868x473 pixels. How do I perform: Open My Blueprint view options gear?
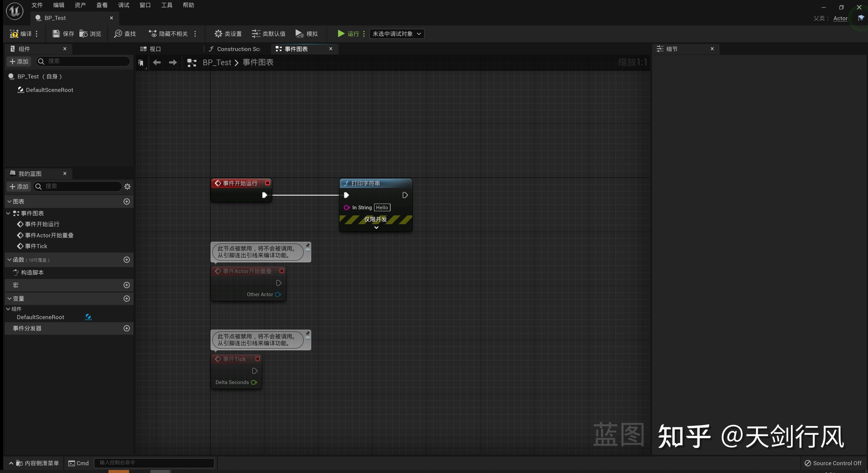(x=127, y=187)
